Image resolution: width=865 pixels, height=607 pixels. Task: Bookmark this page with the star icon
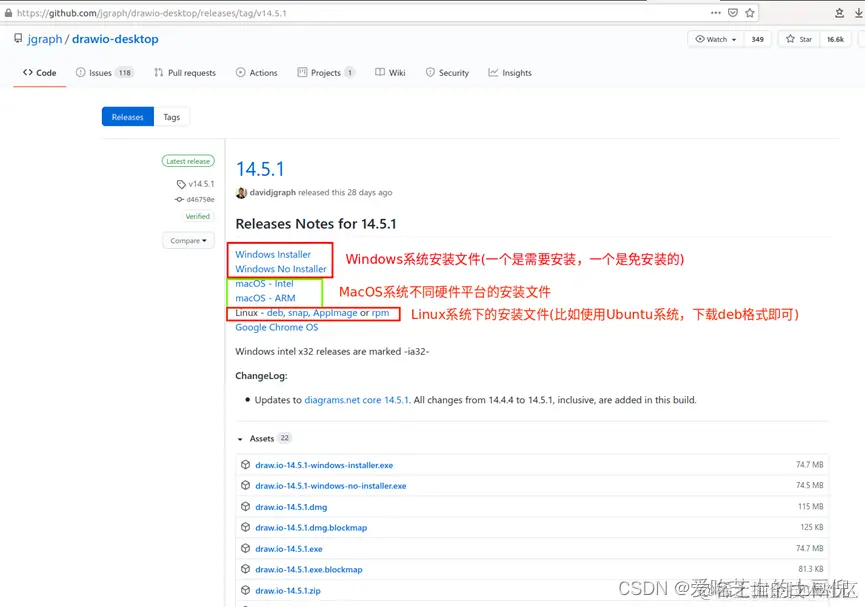click(750, 13)
